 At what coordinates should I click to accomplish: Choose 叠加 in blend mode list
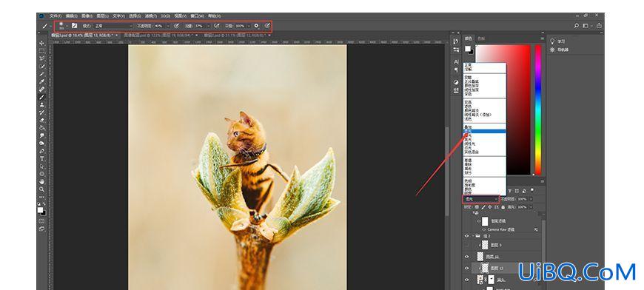click(x=485, y=127)
